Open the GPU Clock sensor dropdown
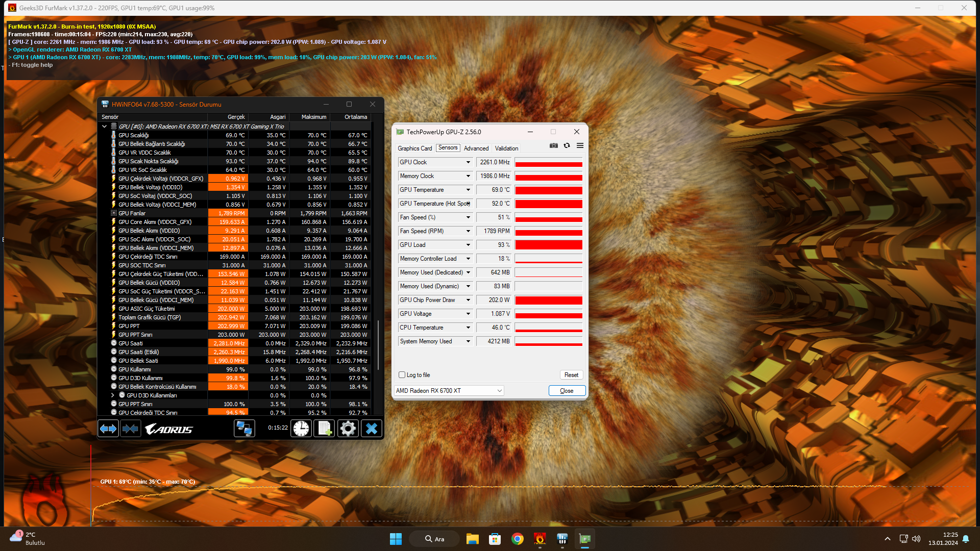Screen dimensions: 980x551 468,162
